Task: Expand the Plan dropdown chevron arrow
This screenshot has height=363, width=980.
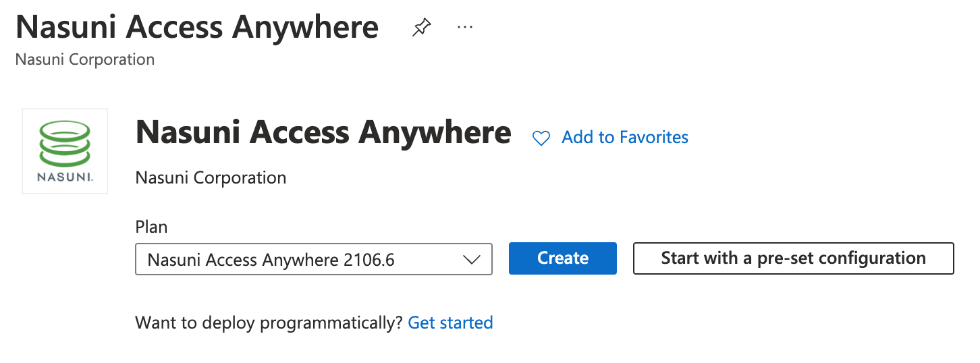Action: click(471, 259)
